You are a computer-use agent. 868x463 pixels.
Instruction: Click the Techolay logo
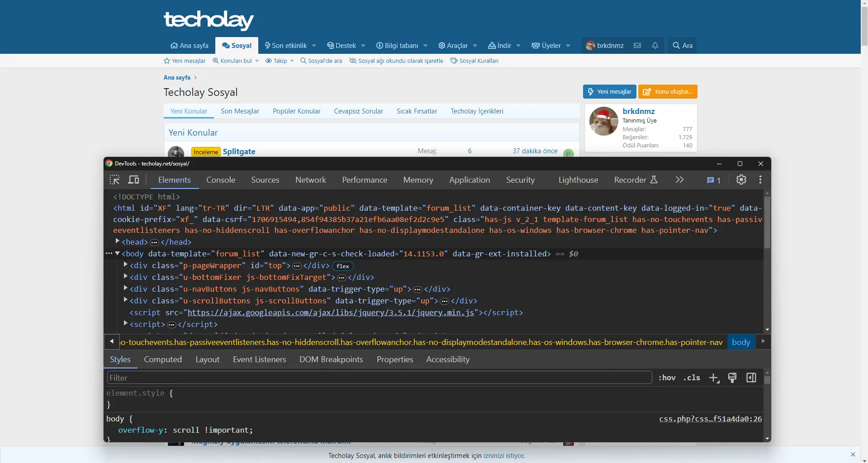[209, 20]
